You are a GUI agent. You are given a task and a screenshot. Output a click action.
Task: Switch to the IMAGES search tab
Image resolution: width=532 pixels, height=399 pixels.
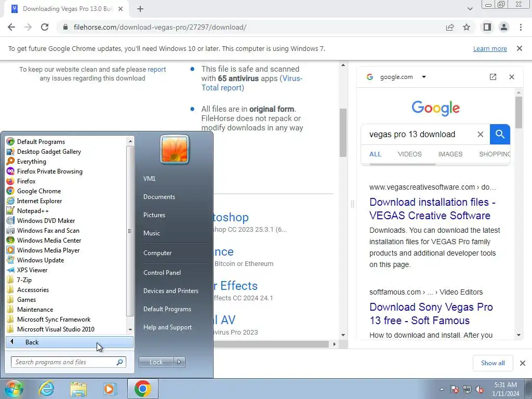point(450,154)
